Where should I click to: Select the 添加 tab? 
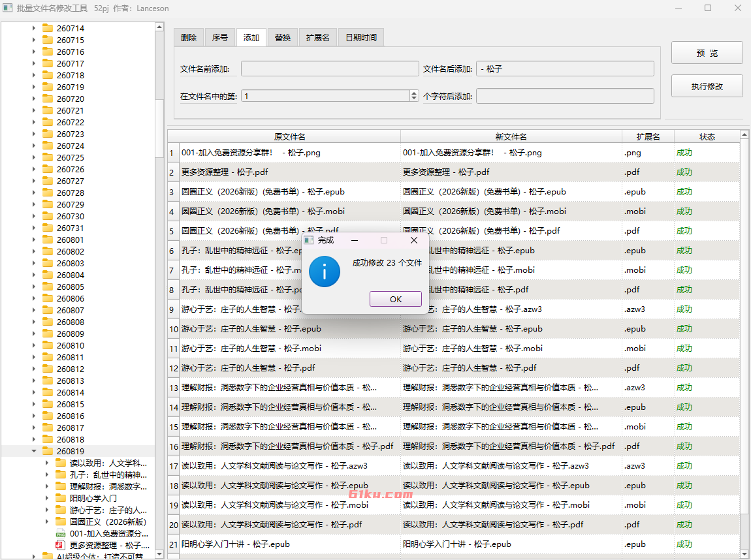coord(251,37)
